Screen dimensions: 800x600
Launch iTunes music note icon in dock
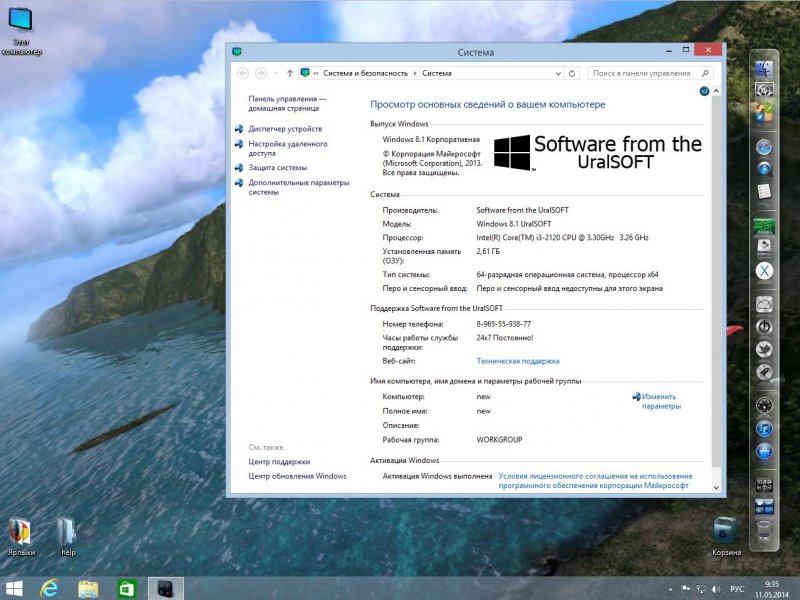point(764,428)
